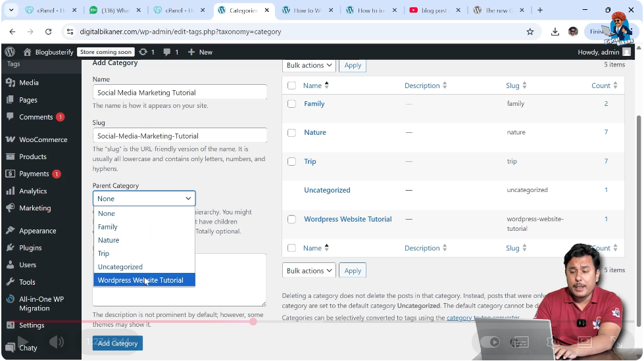This screenshot has height=361, width=644.
Task: Open Tools in the sidebar
Action: 27,282
